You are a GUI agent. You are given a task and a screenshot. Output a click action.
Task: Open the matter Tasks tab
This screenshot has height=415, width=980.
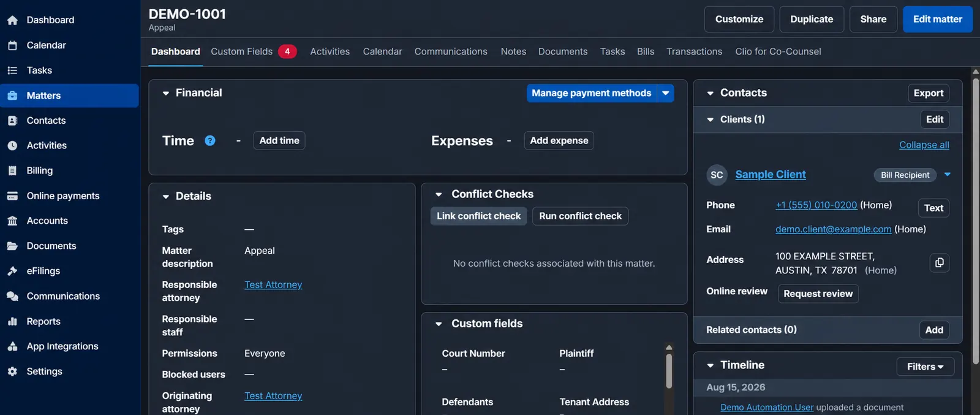[612, 51]
